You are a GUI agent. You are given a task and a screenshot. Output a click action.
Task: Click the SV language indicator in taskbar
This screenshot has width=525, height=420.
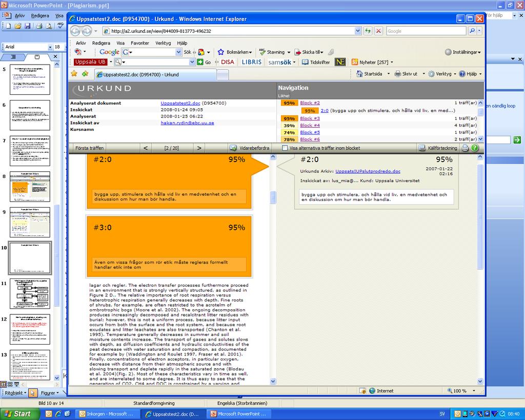(x=442, y=414)
